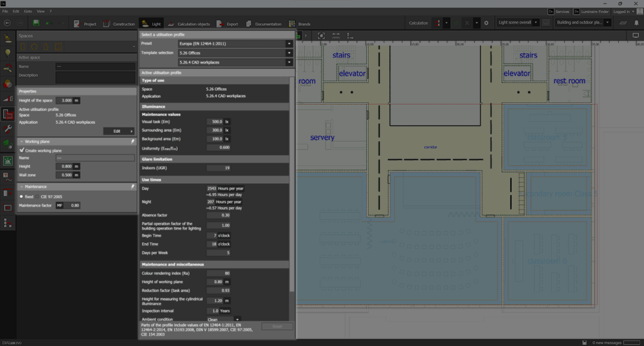This screenshot has height=346, width=644.
Task: Select the fixed maintenance radio button
Action: pyautogui.click(x=22, y=196)
